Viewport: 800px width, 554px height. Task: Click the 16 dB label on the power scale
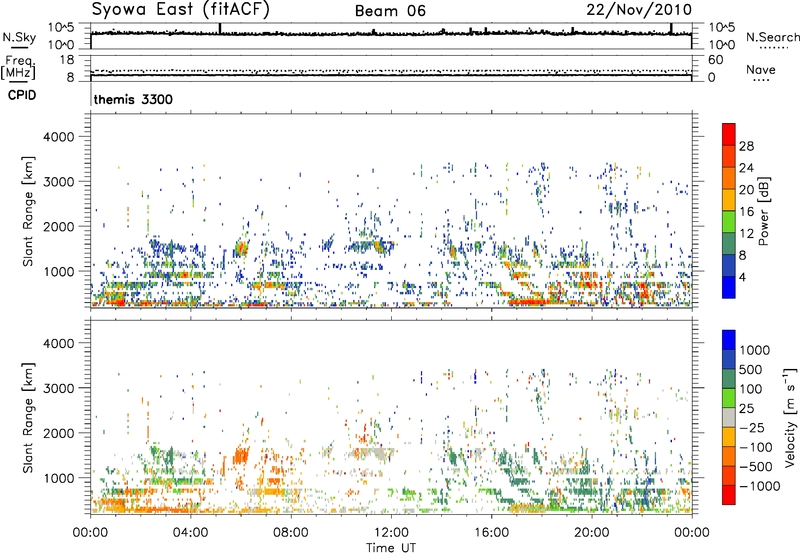tap(746, 212)
